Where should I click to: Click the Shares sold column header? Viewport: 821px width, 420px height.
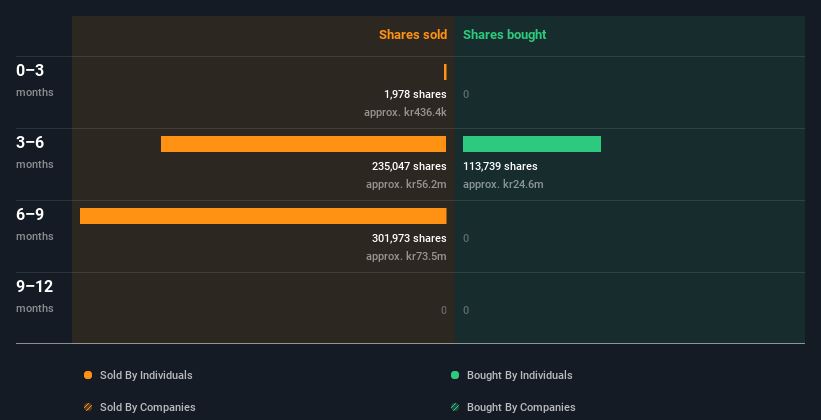click(413, 35)
